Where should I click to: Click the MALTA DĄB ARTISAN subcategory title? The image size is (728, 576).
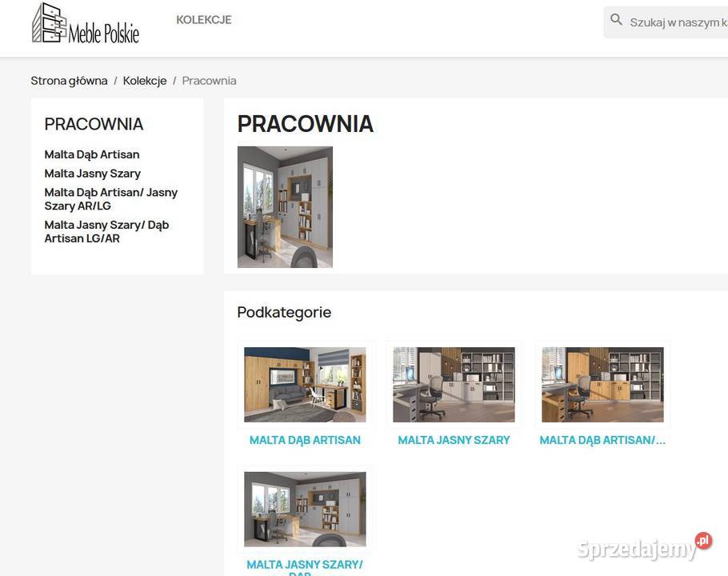305,440
